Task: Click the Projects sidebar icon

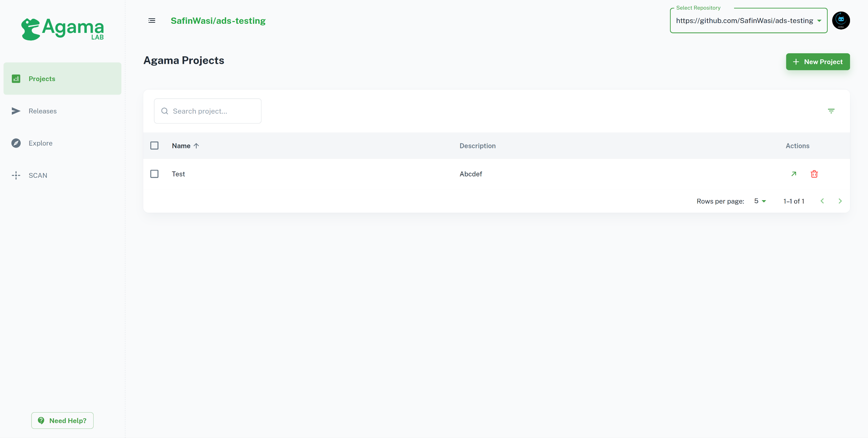Action: [x=16, y=79]
